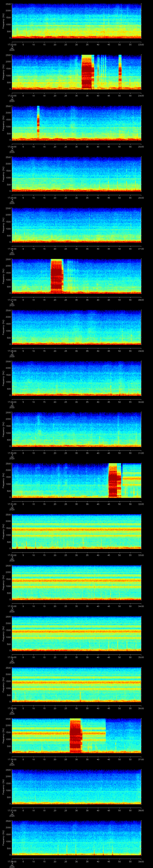Click the 30 second tick under 17:22 panel
Viewport: 153px width, 868px height.
click(x=76, y=44)
